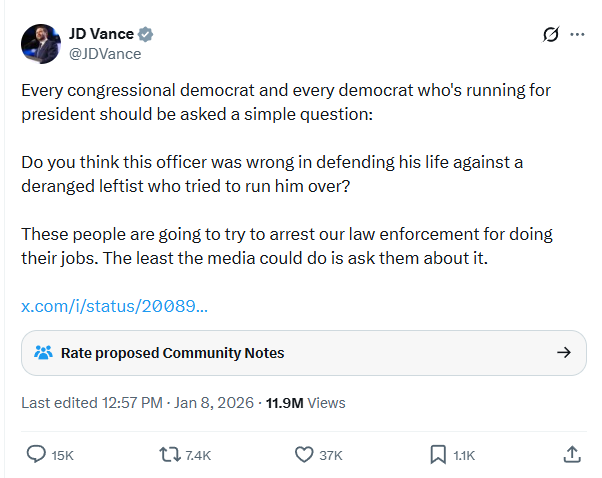Viewport: 602px width, 478px height.
Task: Click the Jan 8, 2026 timestamp
Action: click(x=214, y=403)
